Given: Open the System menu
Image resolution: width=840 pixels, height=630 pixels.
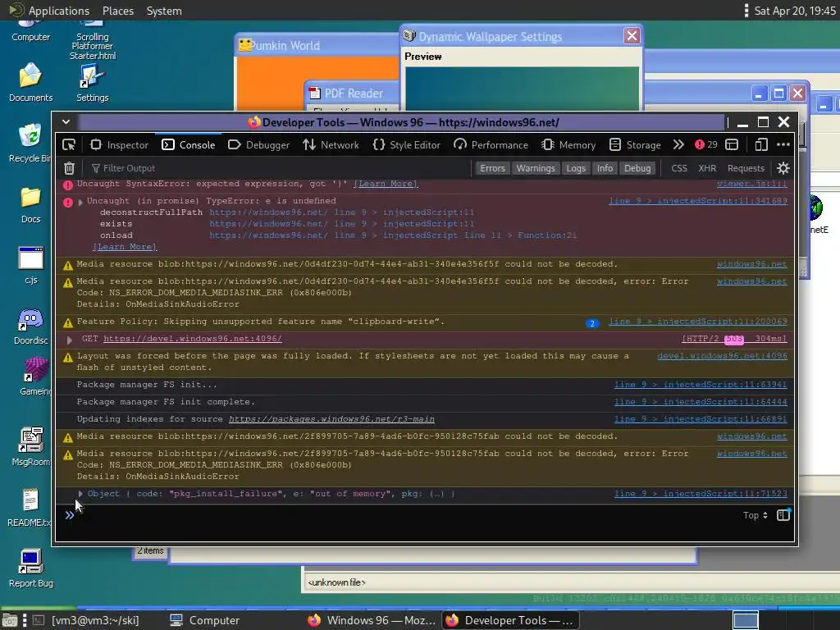Looking at the screenshot, I should click(164, 11).
